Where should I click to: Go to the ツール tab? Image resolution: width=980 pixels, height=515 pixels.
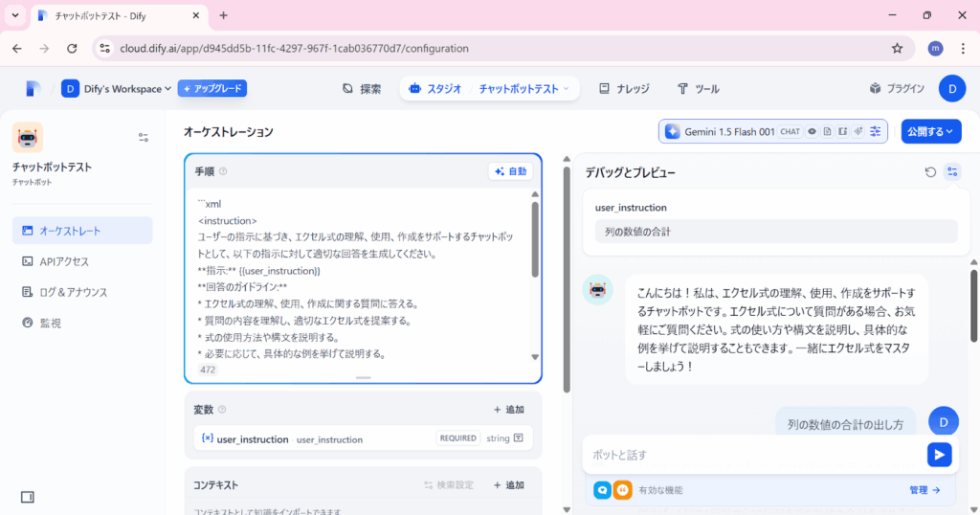pyautogui.click(x=699, y=89)
